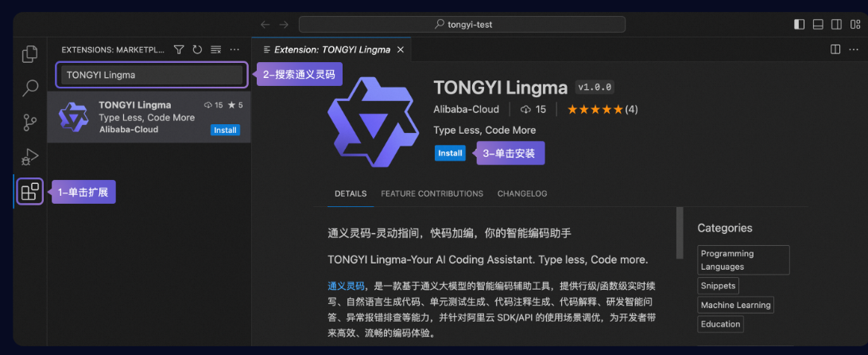Select the Extension: TONGYI Lingma tab
868x355 pixels.
331,50
